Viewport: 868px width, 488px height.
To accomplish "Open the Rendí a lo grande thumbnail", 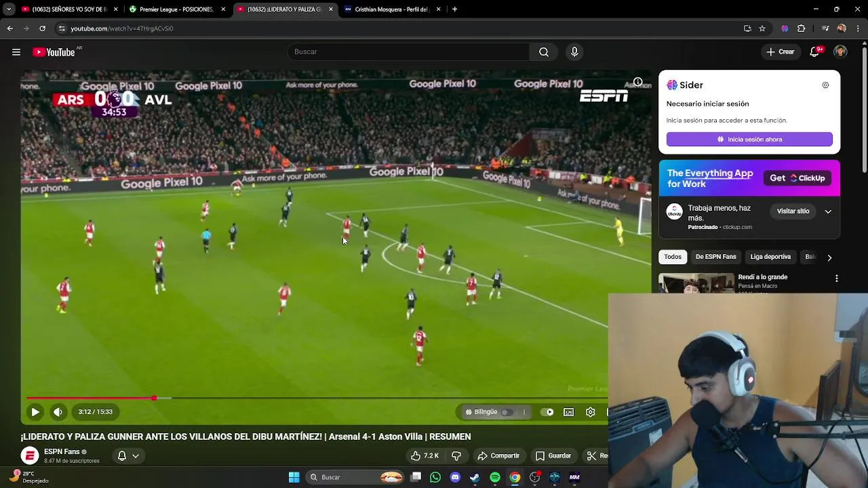I will point(696,283).
